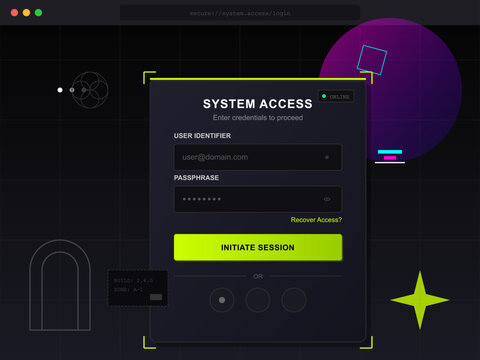The width and height of the screenshot is (480, 360).
Task: Close the window with red button
Action: click(14, 13)
